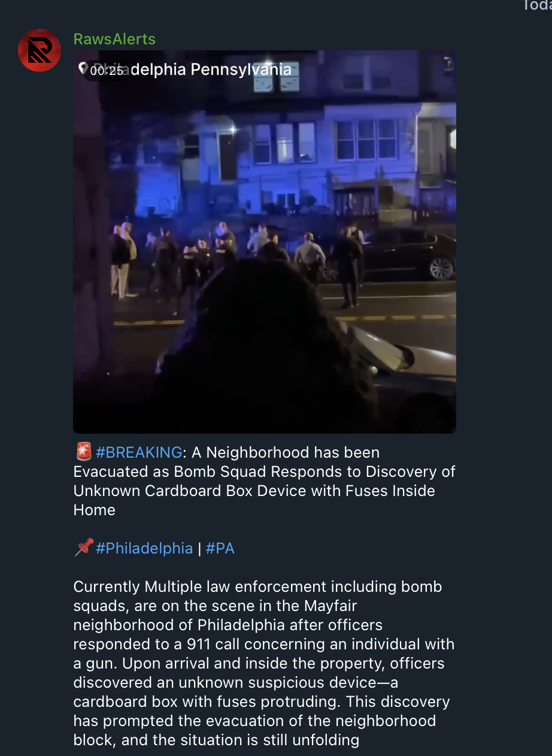Open the RawsAlerts channel avatar
Screen dimensions: 552x756
(40, 50)
